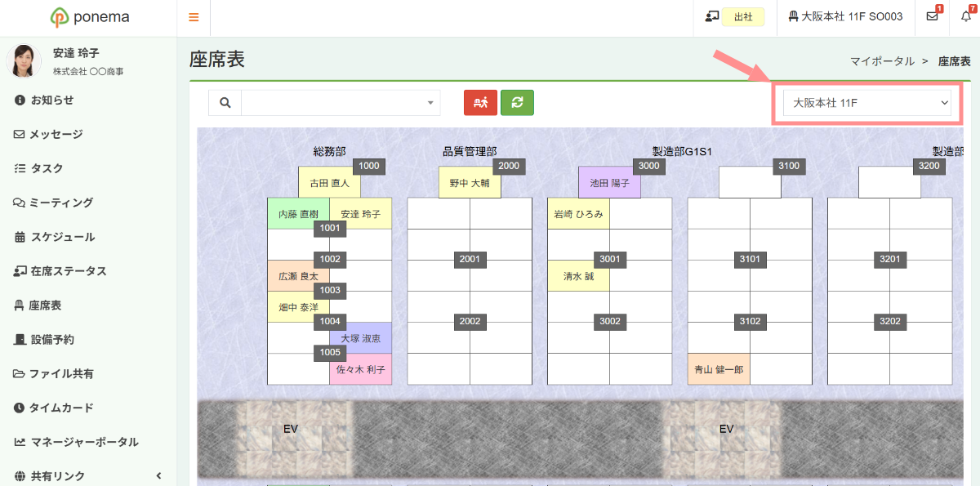The width and height of the screenshot is (980, 486).
Task: Click the green refresh button
Action: (517, 102)
